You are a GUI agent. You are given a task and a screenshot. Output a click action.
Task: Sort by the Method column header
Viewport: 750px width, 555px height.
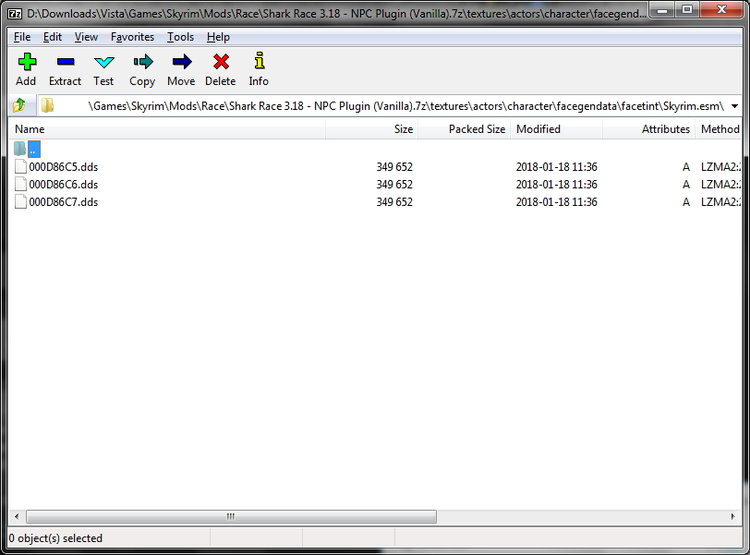(719, 129)
